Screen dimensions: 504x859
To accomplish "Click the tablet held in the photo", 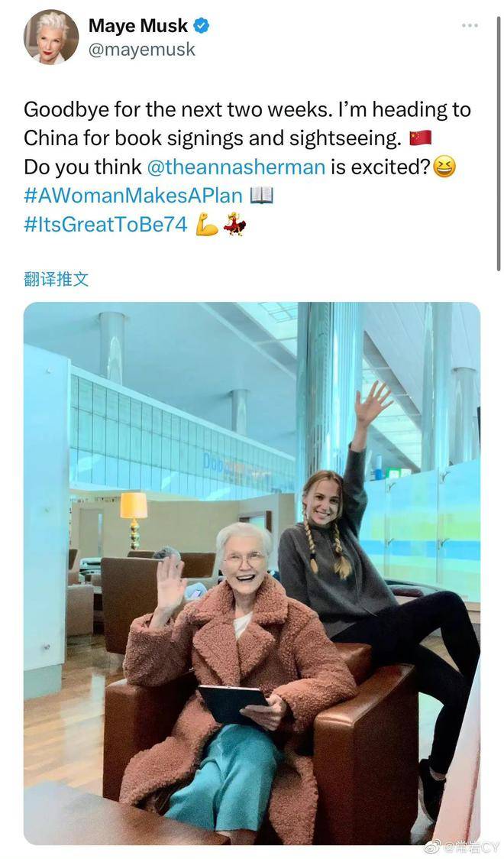I will coord(233,704).
